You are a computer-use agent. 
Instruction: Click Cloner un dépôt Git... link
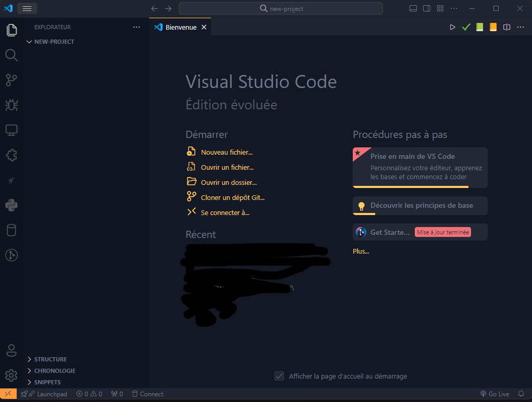[233, 197]
